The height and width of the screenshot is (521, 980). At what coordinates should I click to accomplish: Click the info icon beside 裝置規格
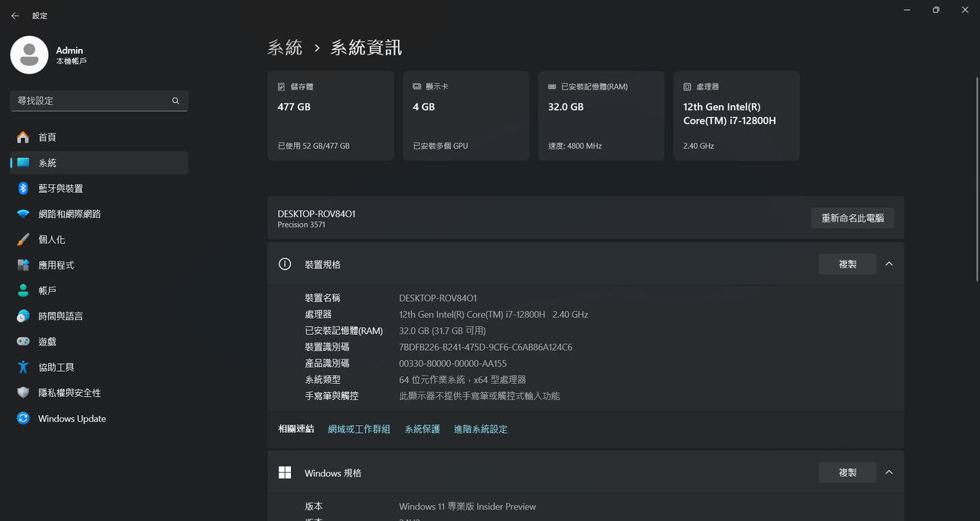(285, 264)
